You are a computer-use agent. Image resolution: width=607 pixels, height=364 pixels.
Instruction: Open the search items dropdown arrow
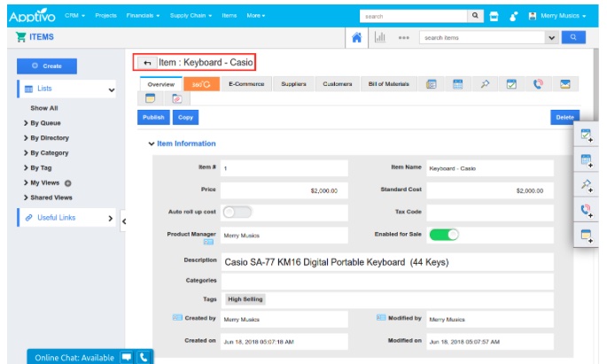click(x=552, y=37)
